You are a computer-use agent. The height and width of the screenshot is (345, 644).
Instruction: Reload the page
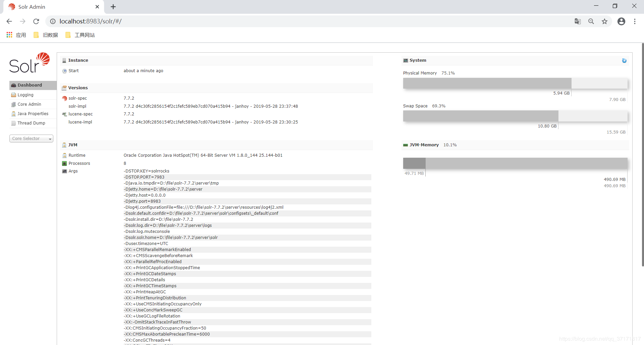(36, 21)
